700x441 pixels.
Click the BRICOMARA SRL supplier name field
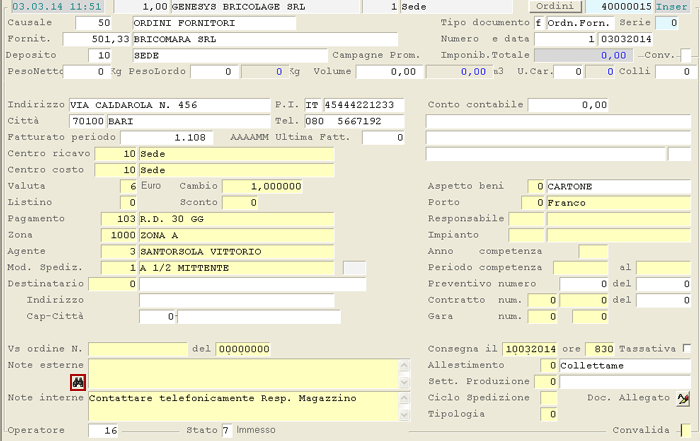click(x=265, y=39)
